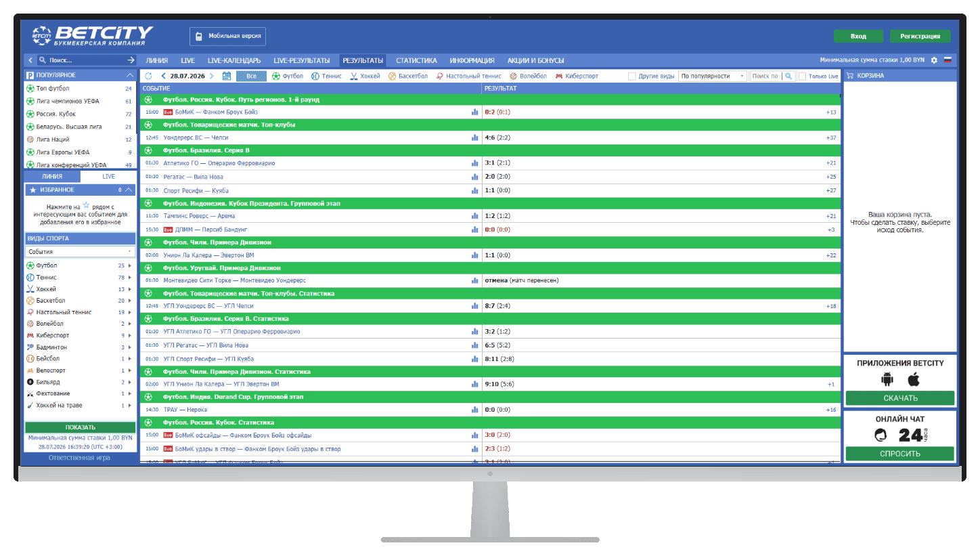
Task: Open statistics chart icon for Спорт Ресифи — Куяба
Action: (474, 190)
